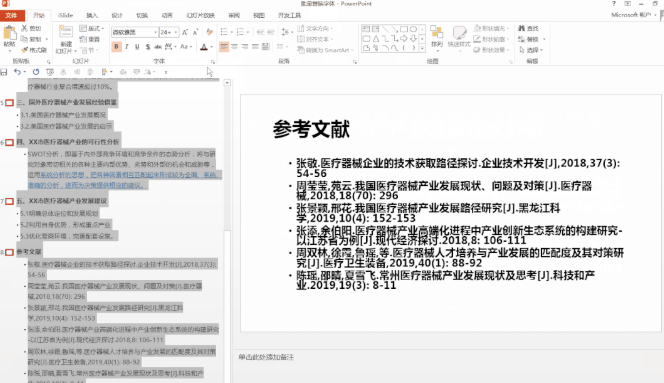The width and height of the screenshot is (664, 383).
Task: Select the right arrow shape in gallery
Action: tap(404, 39)
